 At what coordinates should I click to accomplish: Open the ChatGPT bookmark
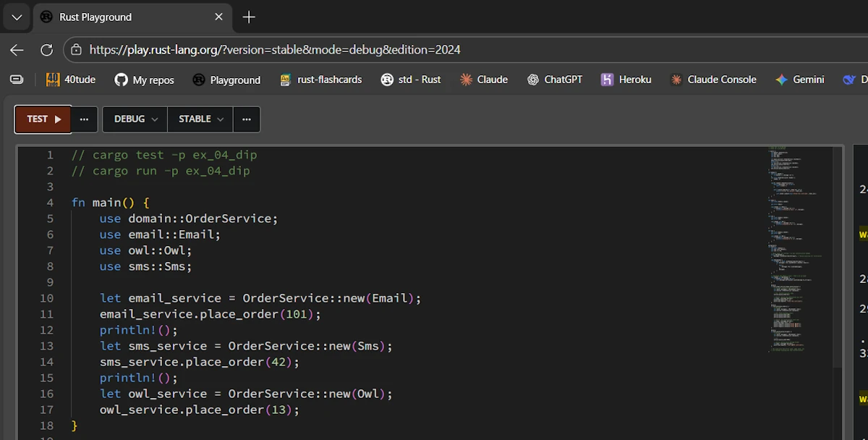555,80
